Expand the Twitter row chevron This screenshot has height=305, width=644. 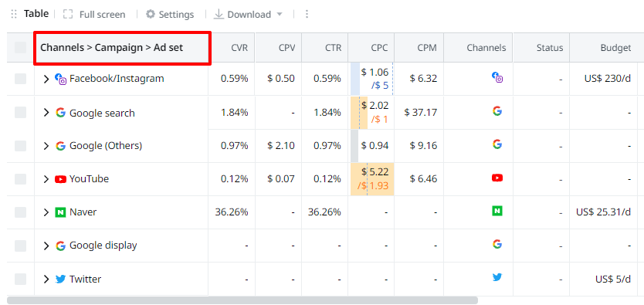(x=46, y=280)
